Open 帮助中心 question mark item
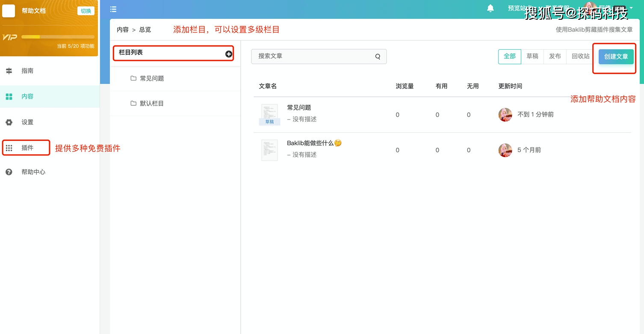The image size is (644, 334). [33, 172]
